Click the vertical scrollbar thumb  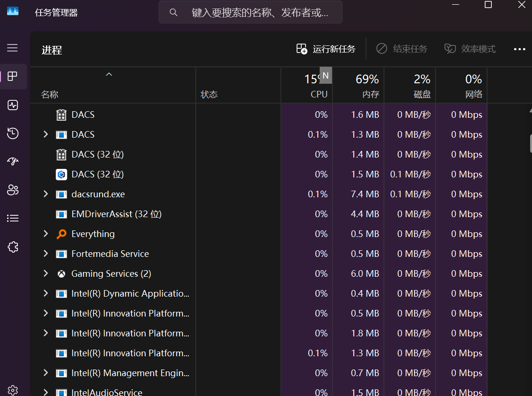click(531, 143)
